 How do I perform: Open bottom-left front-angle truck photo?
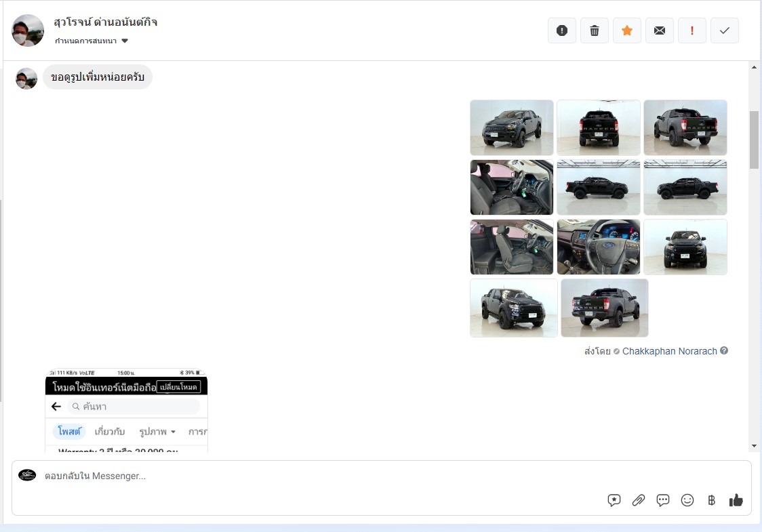point(514,308)
